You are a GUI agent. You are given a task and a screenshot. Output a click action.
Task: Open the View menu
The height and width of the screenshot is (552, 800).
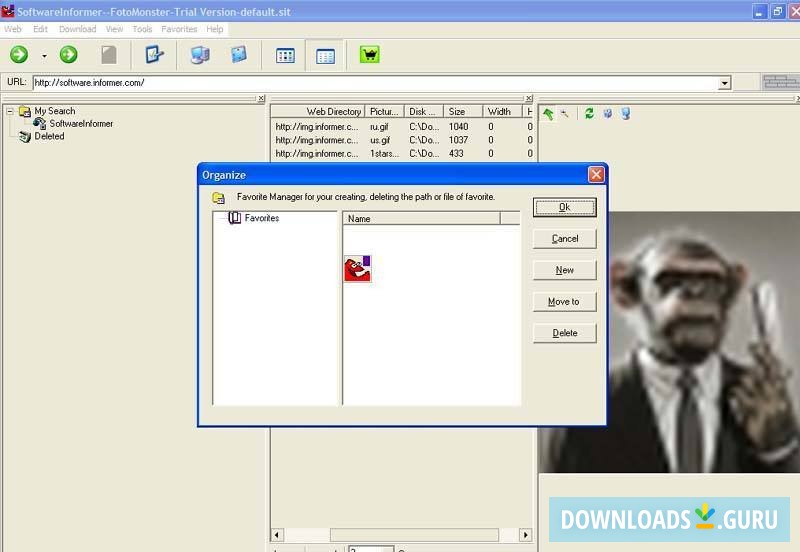coord(114,29)
